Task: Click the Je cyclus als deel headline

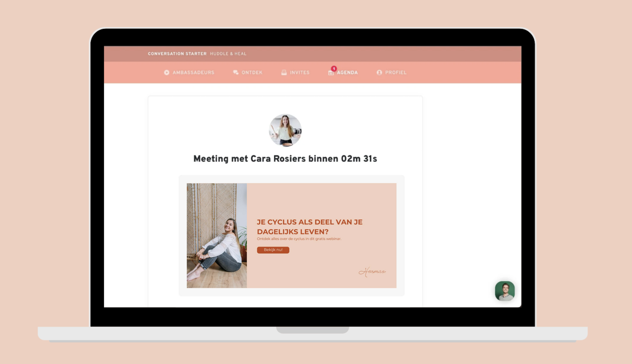Action: pos(309,227)
